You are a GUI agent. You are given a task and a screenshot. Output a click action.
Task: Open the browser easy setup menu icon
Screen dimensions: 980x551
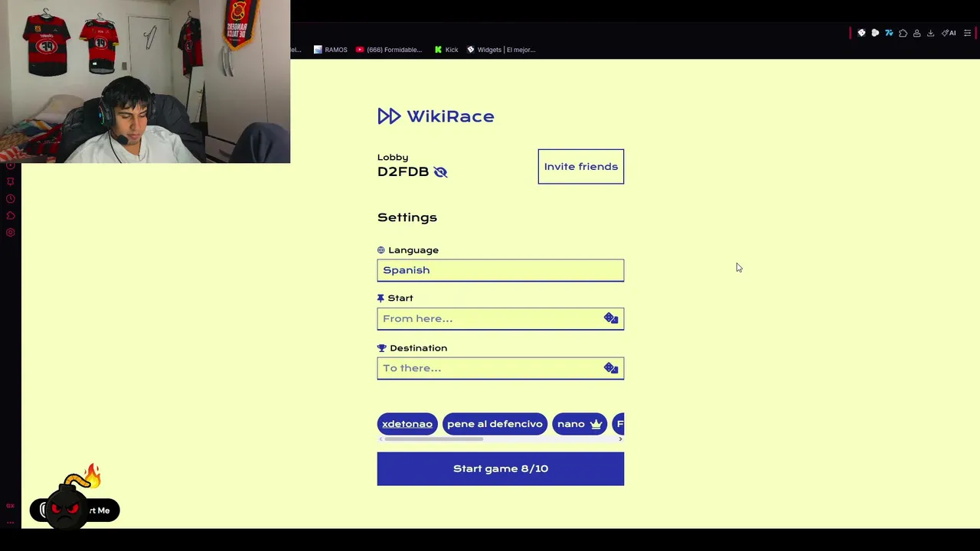point(967,34)
